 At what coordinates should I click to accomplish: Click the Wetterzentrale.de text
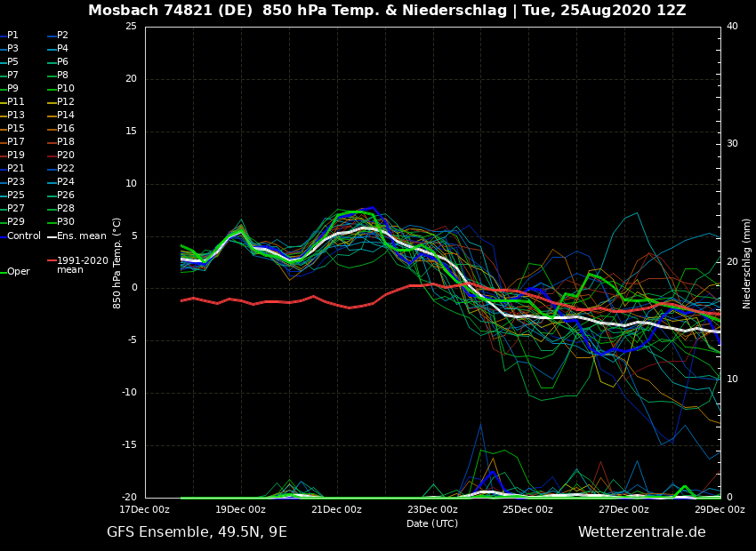coord(641,532)
